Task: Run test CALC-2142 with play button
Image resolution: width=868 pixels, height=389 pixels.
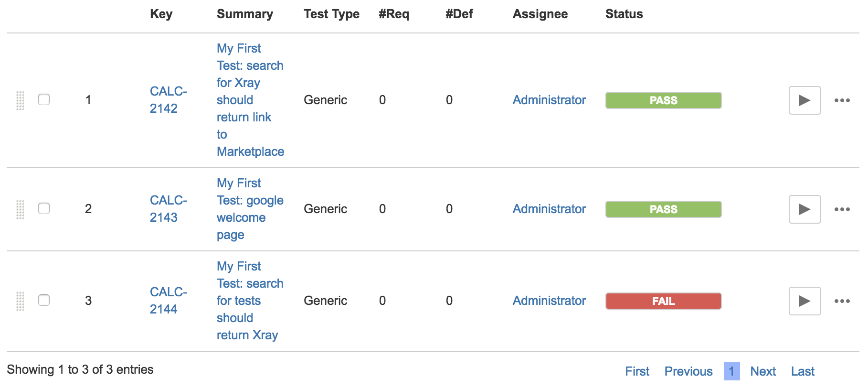Action: [x=804, y=100]
